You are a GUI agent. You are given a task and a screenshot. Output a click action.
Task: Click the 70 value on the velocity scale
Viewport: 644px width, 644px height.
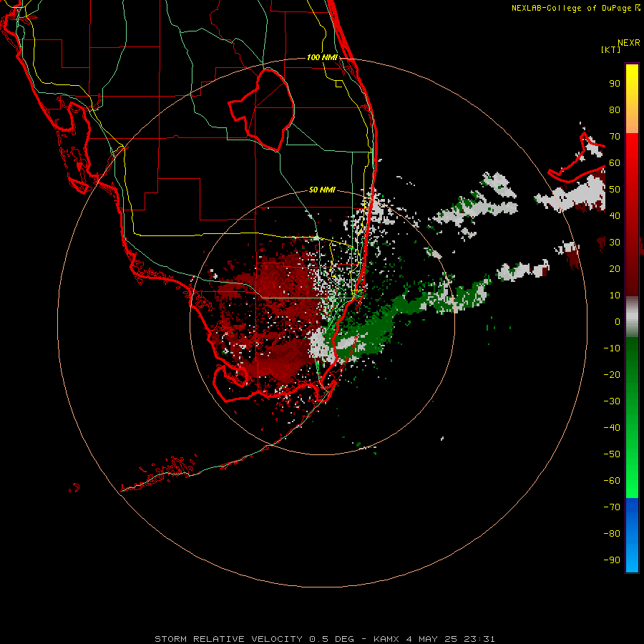[615, 137]
